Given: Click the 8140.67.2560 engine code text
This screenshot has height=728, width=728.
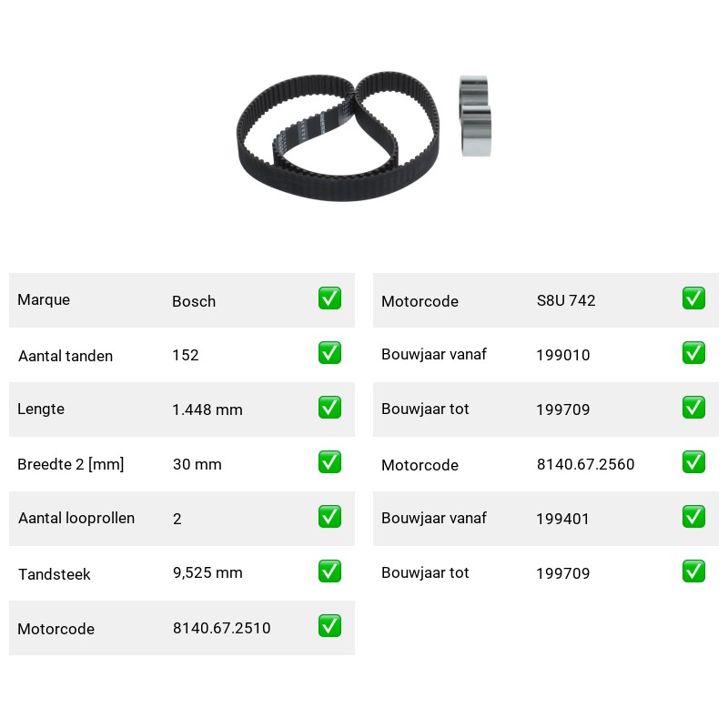Looking at the screenshot, I should coord(585,464).
